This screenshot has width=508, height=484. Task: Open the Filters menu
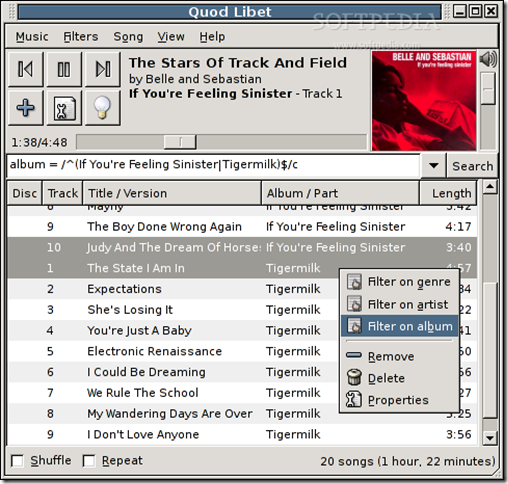pyautogui.click(x=81, y=36)
